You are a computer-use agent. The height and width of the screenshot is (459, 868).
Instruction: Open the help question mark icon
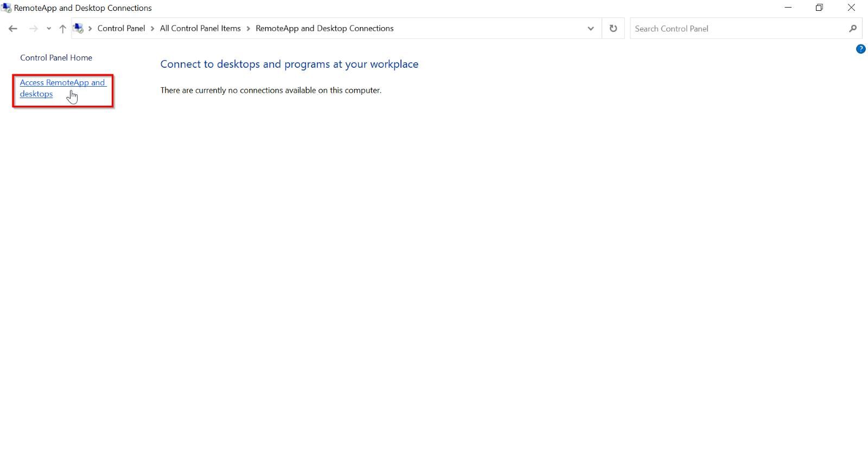pos(860,49)
